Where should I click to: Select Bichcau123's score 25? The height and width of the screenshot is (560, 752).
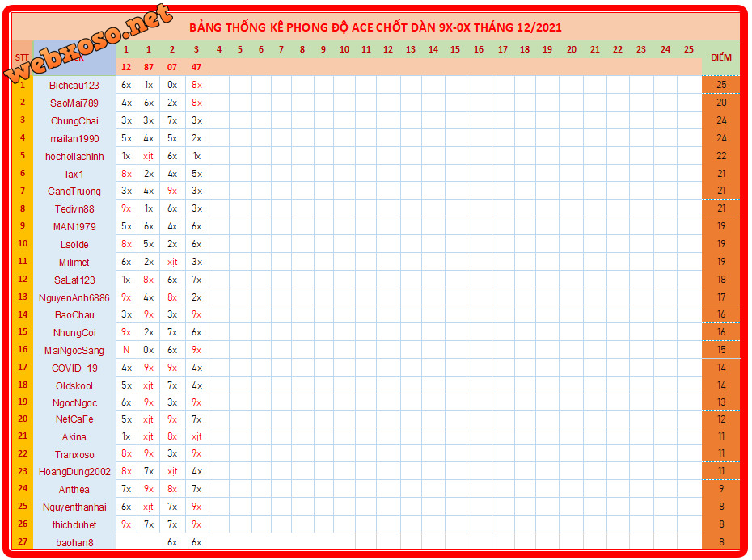[x=720, y=86]
